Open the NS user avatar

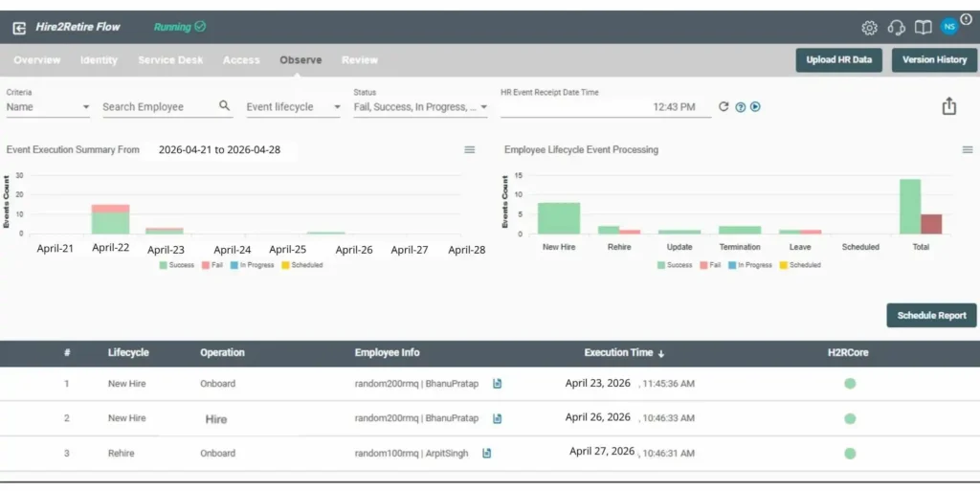[x=949, y=27]
